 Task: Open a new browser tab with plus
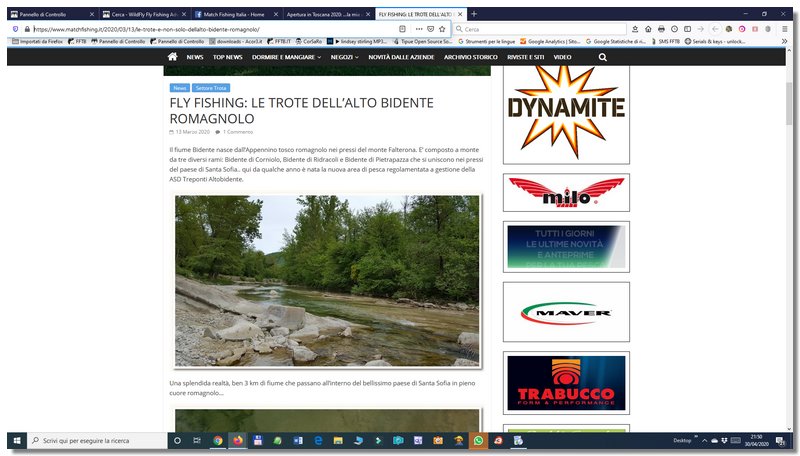[x=473, y=14]
